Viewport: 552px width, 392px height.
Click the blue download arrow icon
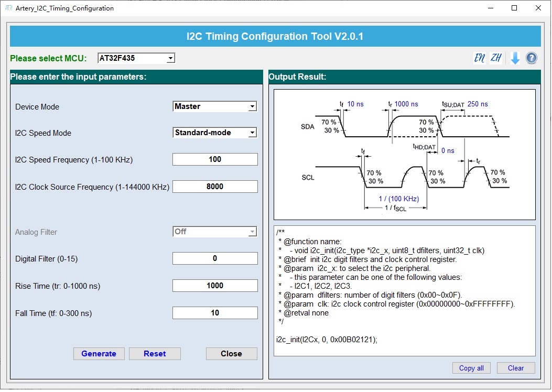515,58
